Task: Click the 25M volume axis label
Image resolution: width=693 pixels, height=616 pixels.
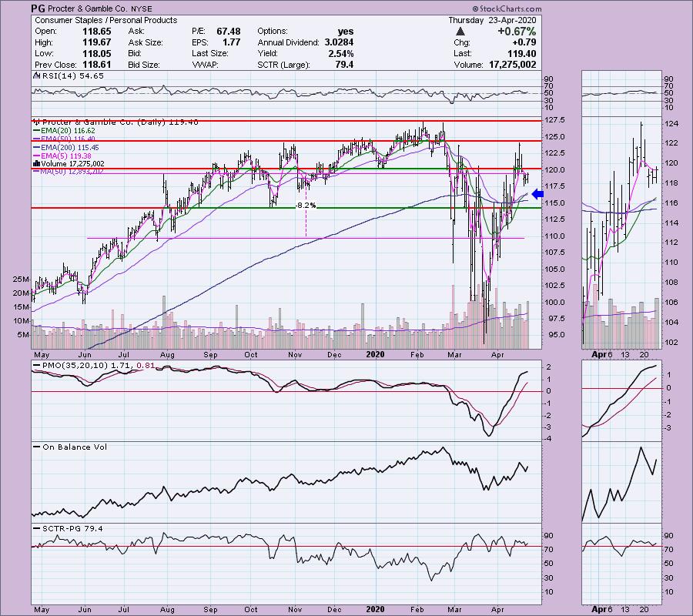Action: (x=21, y=280)
